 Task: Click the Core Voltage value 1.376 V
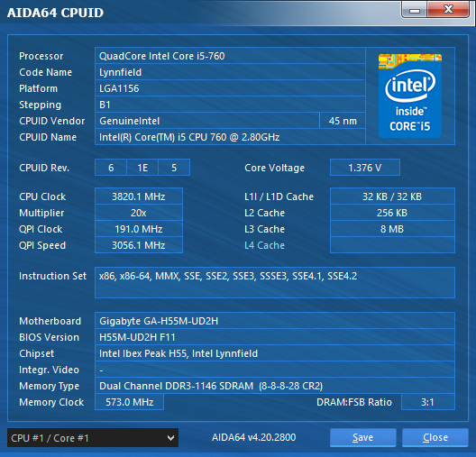coord(365,168)
